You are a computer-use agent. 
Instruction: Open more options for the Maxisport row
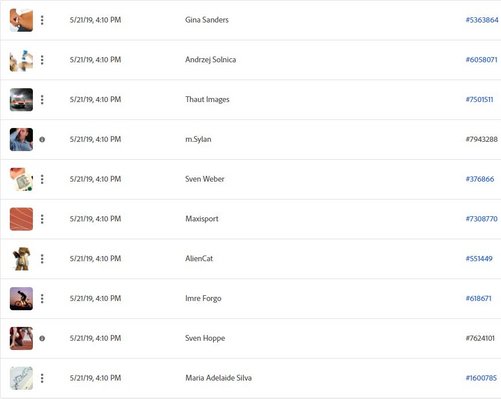point(42,219)
